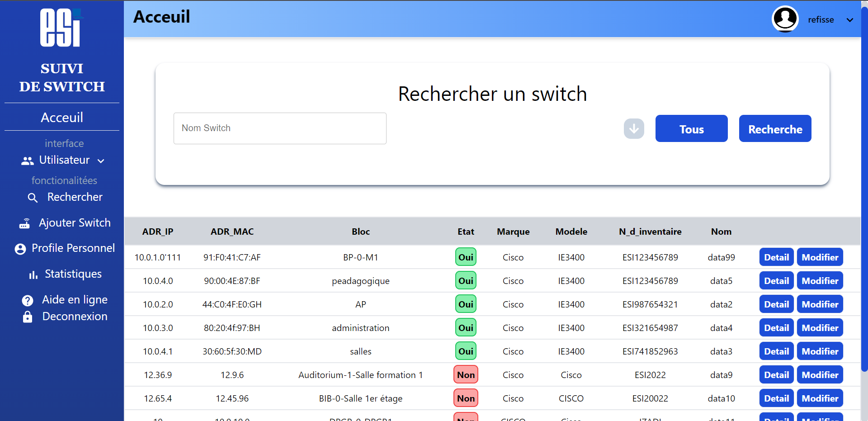
Task: Open the Acceuil sidebar section
Action: pos(62,117)
